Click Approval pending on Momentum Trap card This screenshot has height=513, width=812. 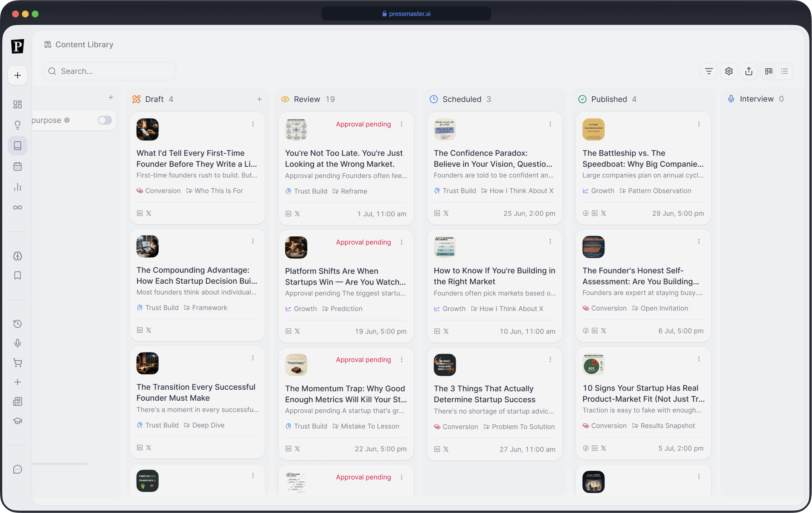[363, 360]
